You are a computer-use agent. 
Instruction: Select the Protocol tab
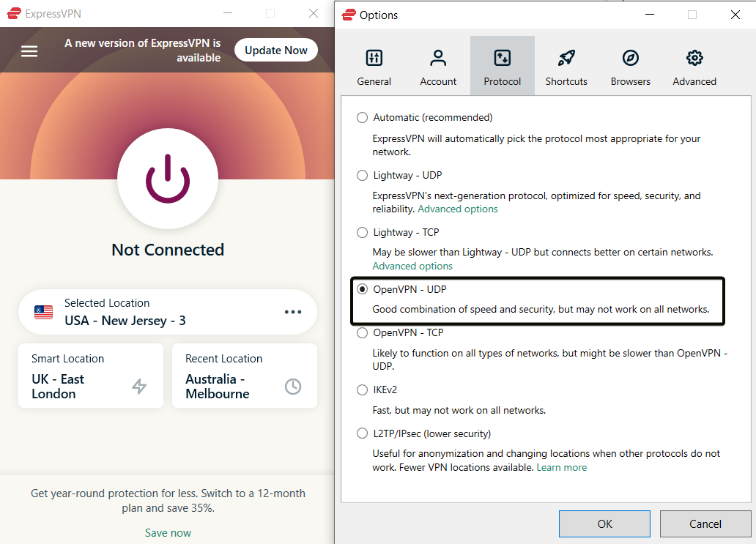point(503,67)
